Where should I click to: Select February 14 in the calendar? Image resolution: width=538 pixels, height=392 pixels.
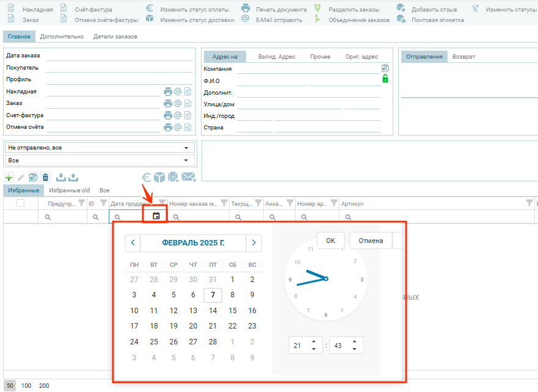coord(213,310)
